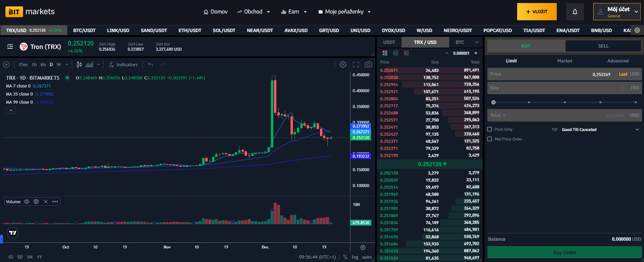Redo the chart action
This screenshot has width=644, height=262.
point(163,64)
